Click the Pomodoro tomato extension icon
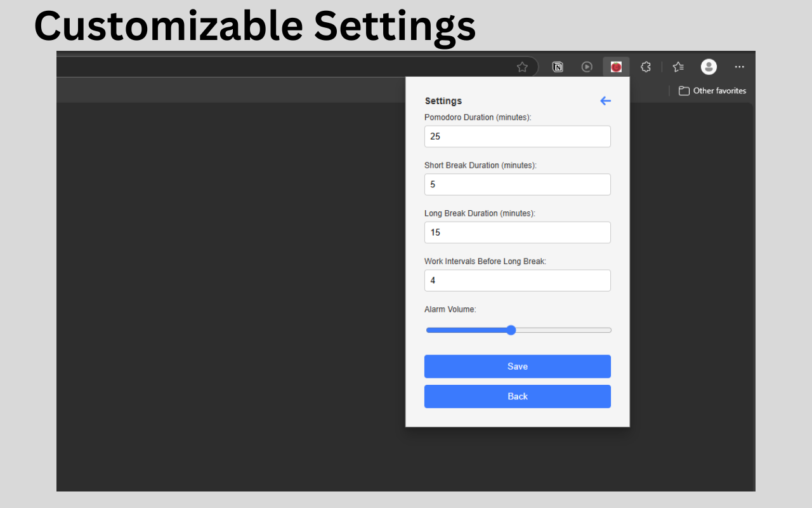Image resolution: width=812 pixels, height=508 pixels. tap(616, 67)
